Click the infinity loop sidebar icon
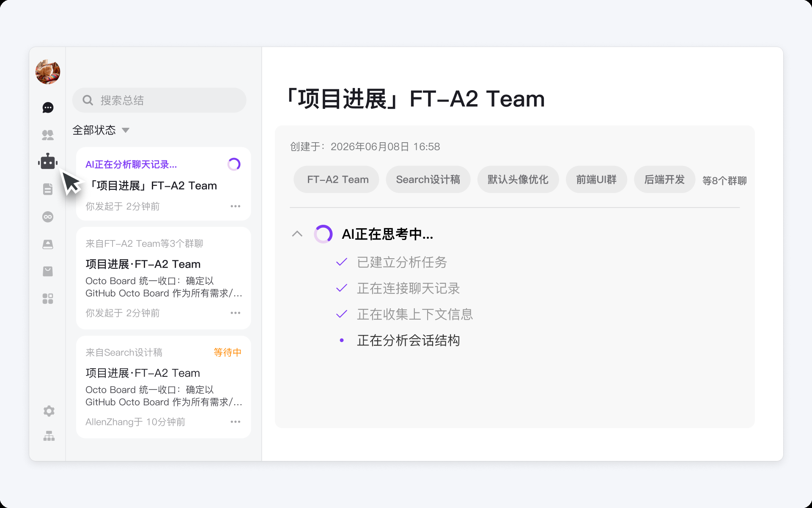The width and height of the screenshot is (812, 508). (x=48, y=217)
